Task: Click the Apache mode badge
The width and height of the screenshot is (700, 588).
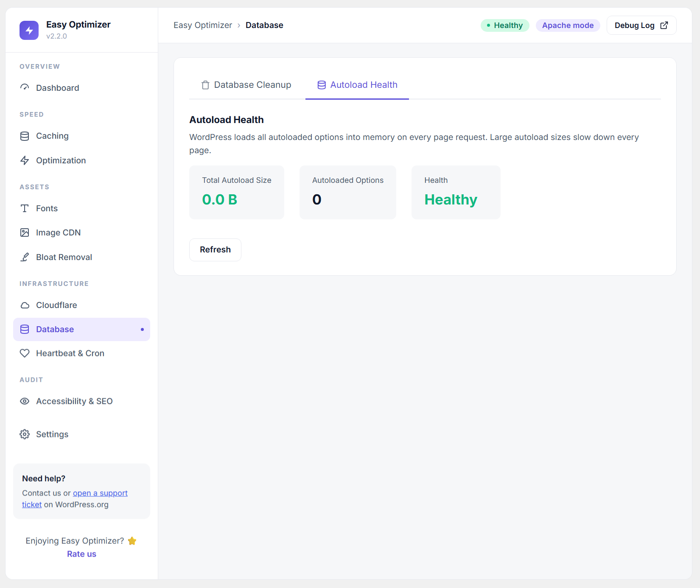Action: tap(568, 25)
